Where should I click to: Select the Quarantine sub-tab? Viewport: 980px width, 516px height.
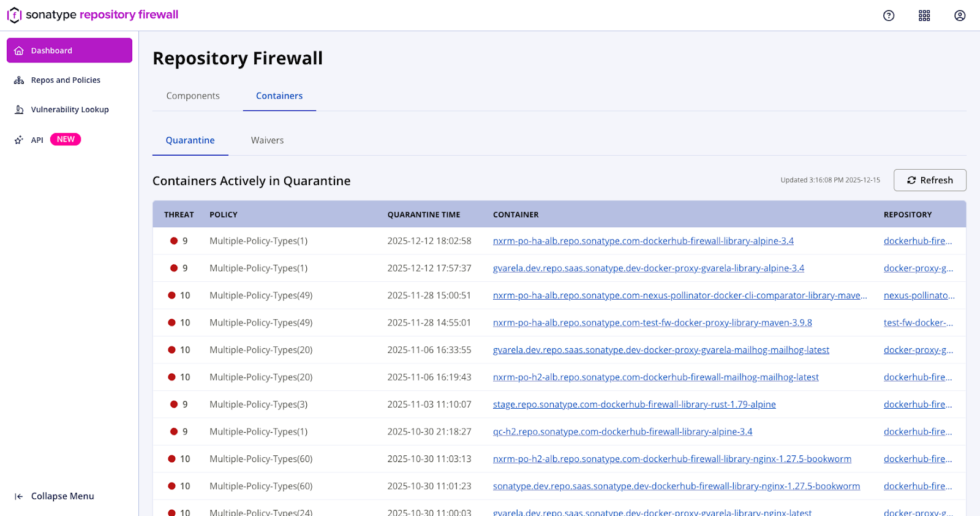tap(190, 140)
